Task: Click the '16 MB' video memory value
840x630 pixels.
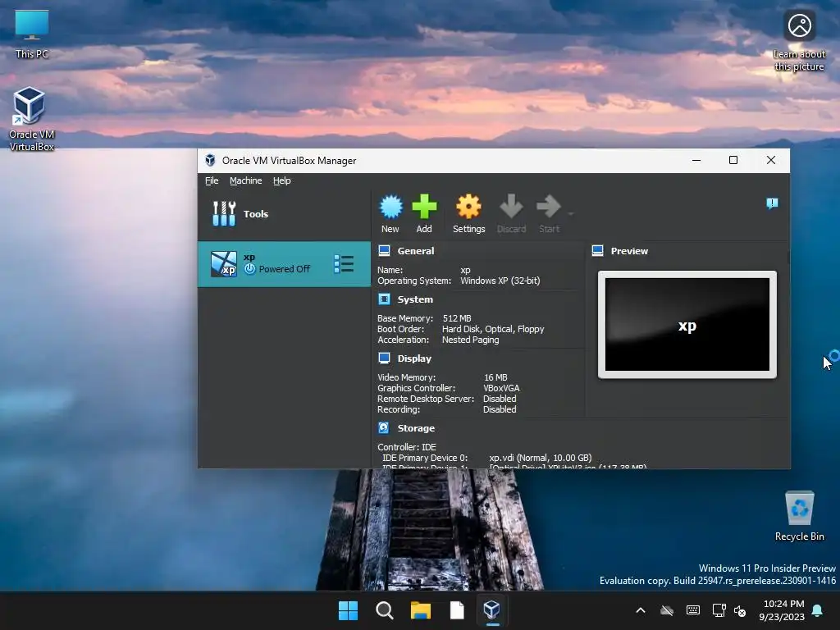Action: pyautogui.click(x=495, y=377)
